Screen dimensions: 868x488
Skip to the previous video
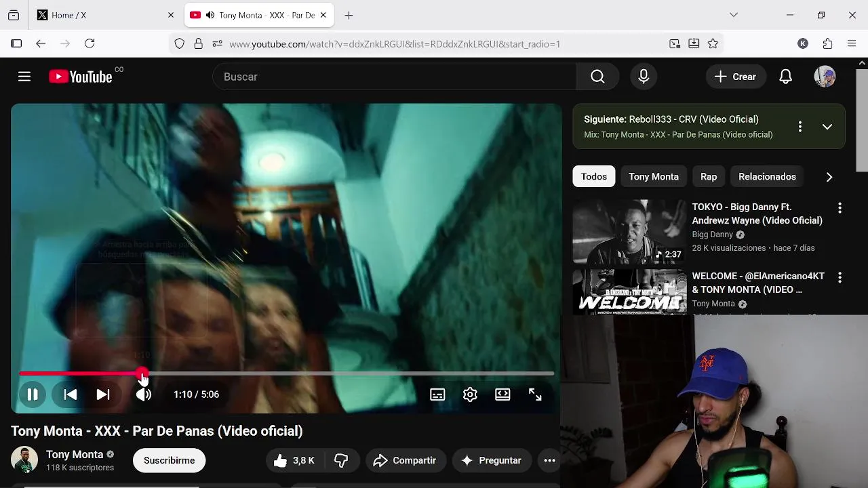click(x=71, y=394)
